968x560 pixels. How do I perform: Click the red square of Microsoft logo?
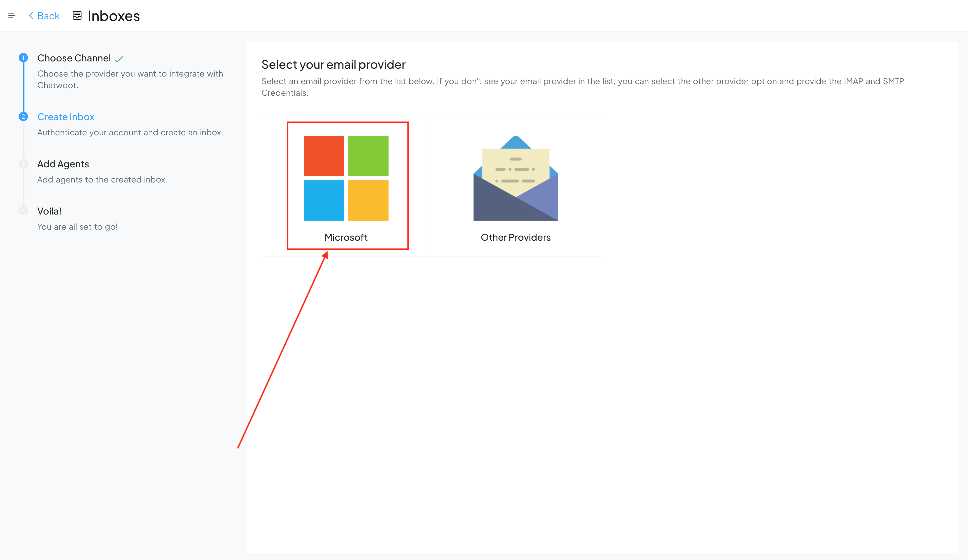[324, 156]
